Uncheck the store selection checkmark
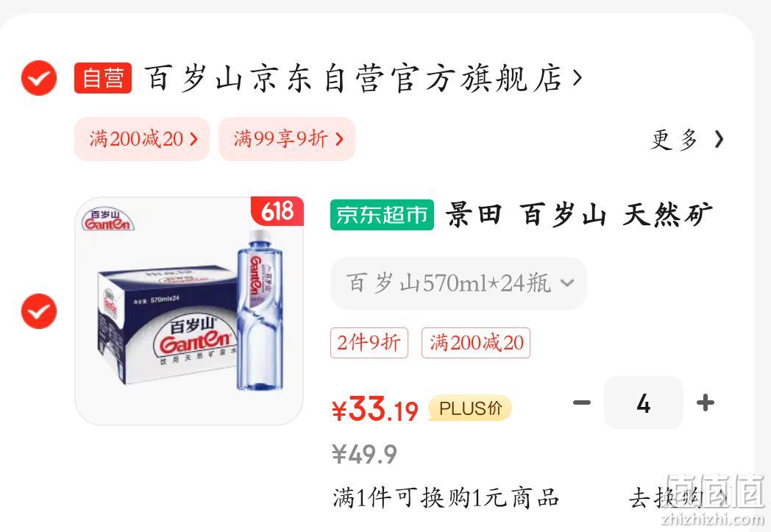Image resolution: width=771 pixels, height=532 pixels. click(39, 78)
